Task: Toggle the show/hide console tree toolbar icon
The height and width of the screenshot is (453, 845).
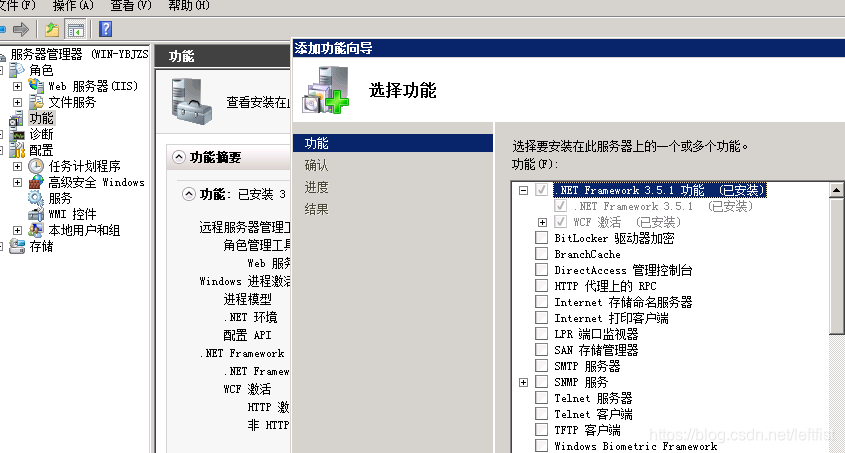Action: pyautogui.click(x=75, y=30)
